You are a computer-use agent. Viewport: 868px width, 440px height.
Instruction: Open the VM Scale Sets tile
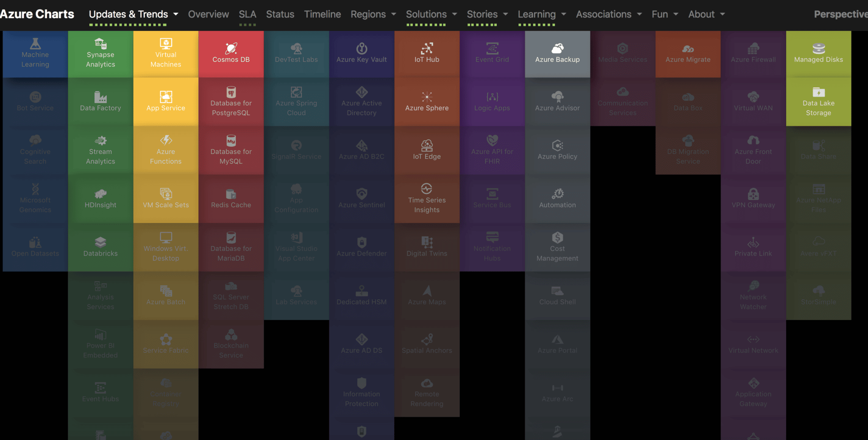(166, 199)
